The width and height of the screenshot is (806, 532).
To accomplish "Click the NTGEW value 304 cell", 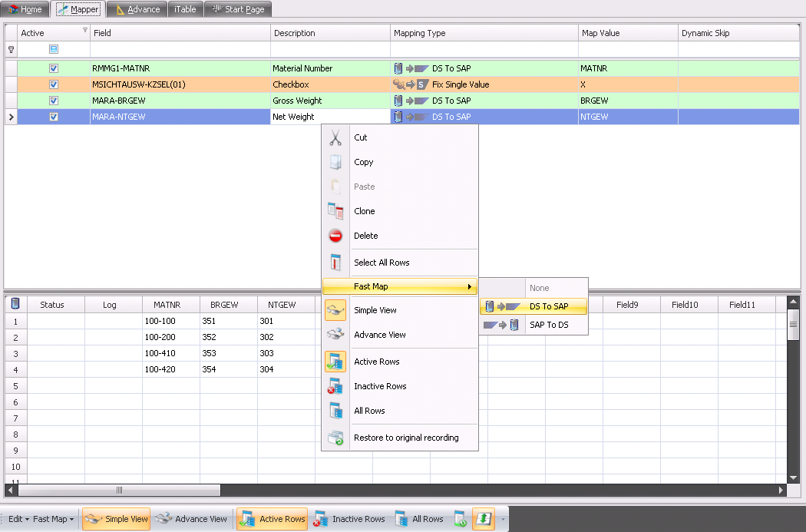I will (x=286, y=369).
